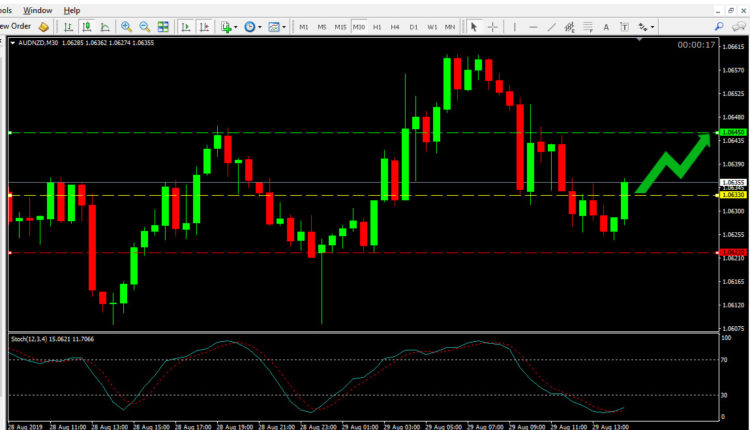Viewport: 750px width, 430px height.
Task: Expand the Arrows dropdown arrow
Action: pyautogui.click(x=652, y=27)
